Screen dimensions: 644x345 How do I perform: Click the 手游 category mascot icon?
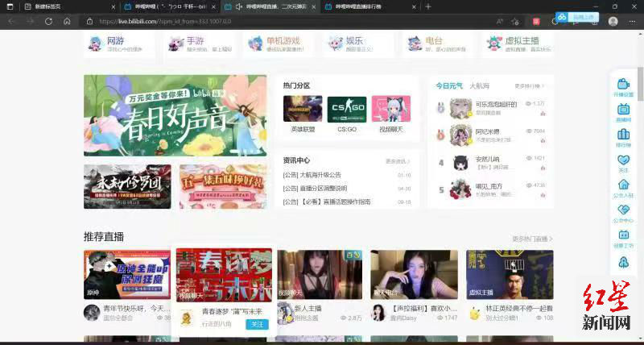(175, 44)
